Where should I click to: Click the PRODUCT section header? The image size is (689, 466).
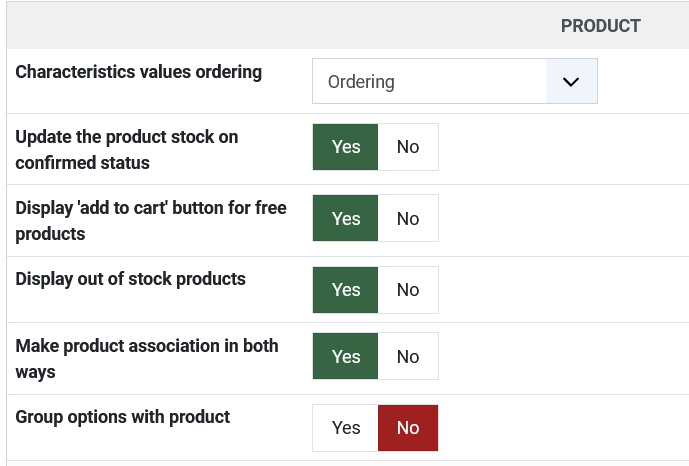tap(600, 26)
